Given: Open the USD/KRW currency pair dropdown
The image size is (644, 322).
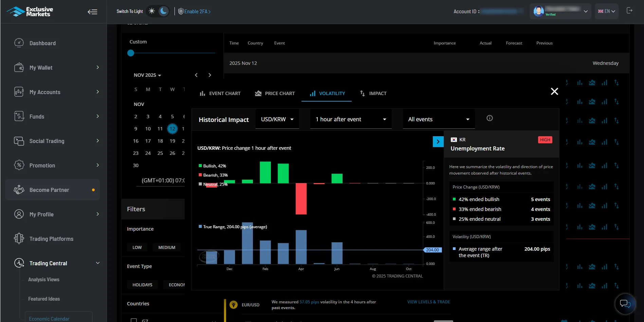Looking at the screenshot, I should [x=277, y=120].
